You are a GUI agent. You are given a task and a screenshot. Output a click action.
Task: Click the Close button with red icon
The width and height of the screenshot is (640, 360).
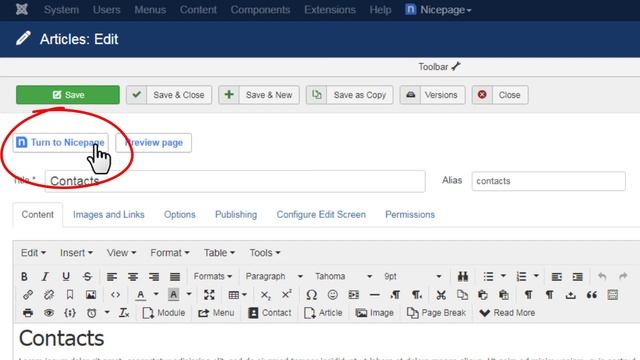click(x=500, y=95)
